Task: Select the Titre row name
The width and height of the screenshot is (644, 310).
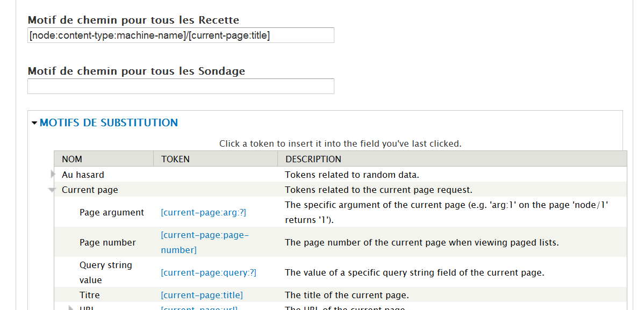Action: [89, 295]
